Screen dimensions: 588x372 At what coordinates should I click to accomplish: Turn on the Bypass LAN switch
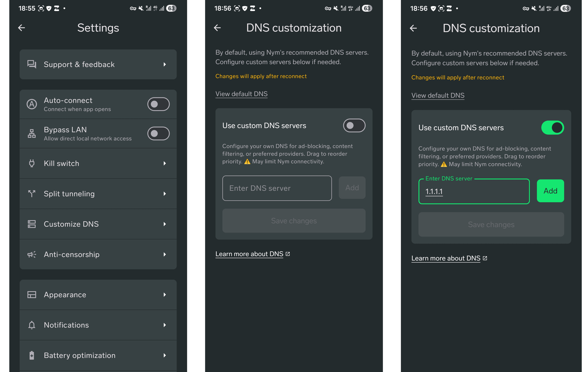tap(158, 134)
